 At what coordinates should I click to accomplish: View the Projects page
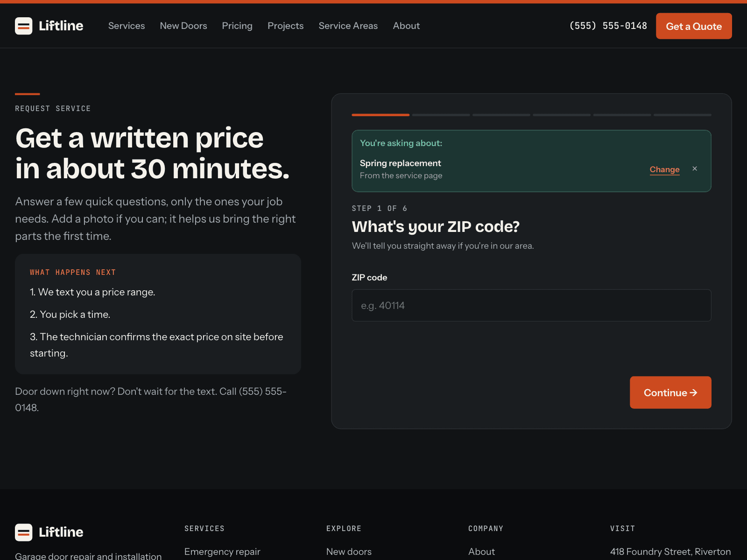[x=286, y=26]
